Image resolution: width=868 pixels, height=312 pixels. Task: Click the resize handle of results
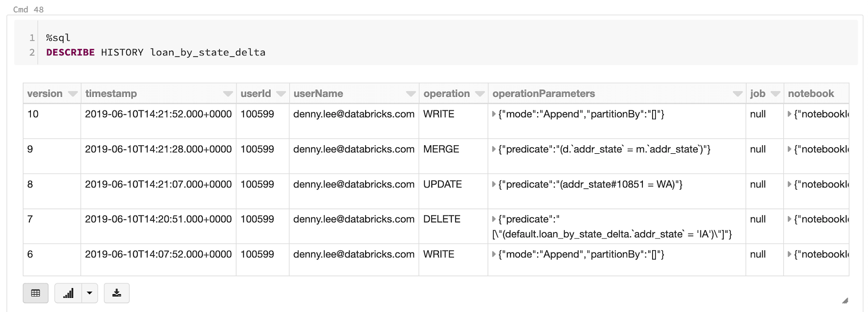[x=845, y=301]
